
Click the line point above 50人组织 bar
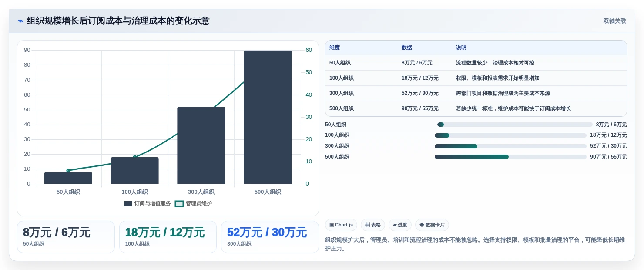(x=68, y=170)
